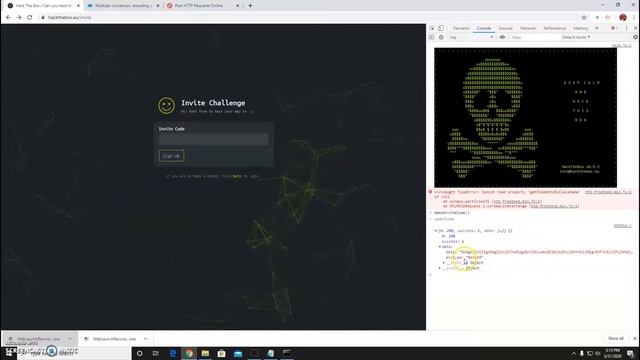The image size is (640, 360).
Task: Collapse the logged response object arrow
Action: [x=436, y=231]
